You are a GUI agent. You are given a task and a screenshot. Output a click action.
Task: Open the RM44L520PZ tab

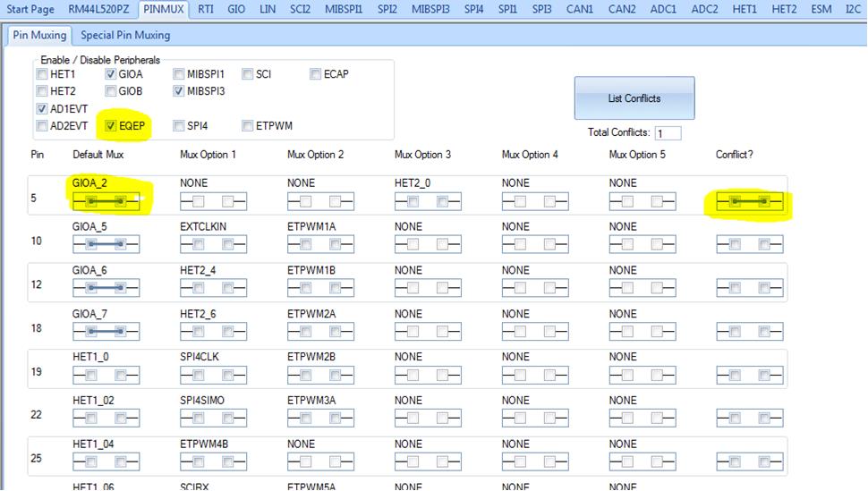point(98,10)
